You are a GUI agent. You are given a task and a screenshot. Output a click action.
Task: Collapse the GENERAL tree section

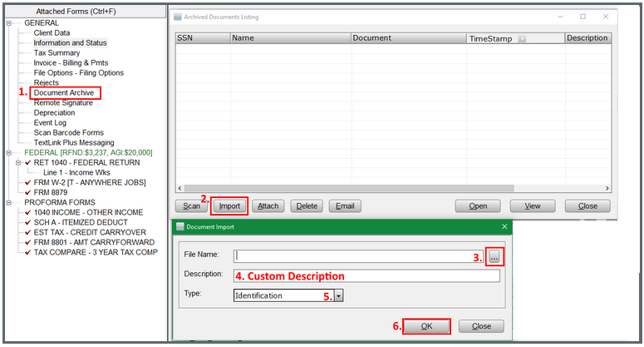point(8,23)
